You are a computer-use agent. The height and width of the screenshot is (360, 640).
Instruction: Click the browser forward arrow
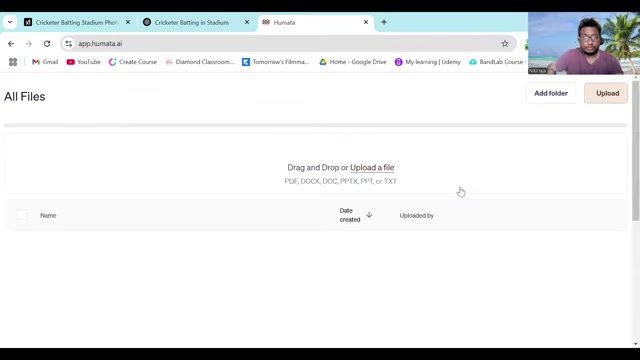tap(29, 44)
